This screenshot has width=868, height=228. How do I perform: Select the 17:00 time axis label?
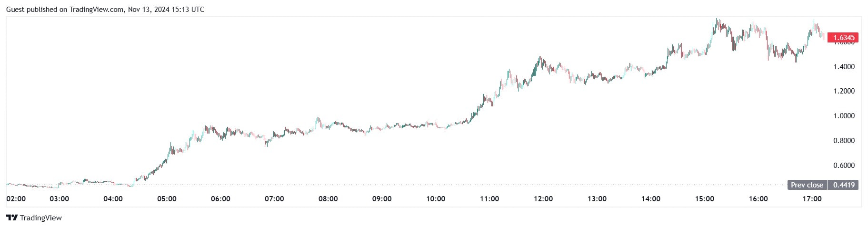pos(812,199)
